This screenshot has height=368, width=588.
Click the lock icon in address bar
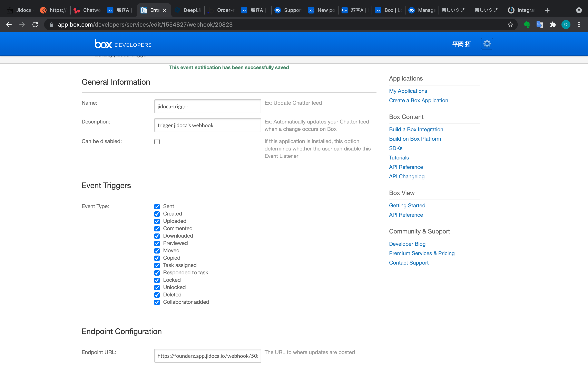tap(51, 25)
